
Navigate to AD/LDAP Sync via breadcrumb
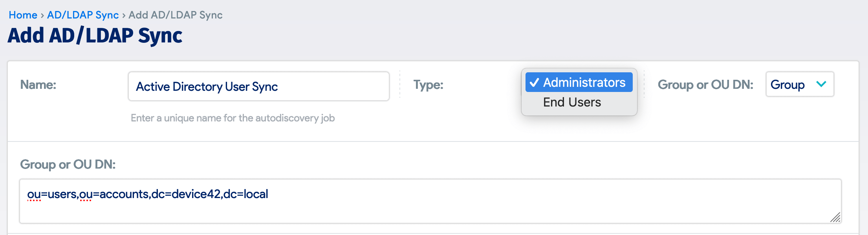[x=82, y=15]
